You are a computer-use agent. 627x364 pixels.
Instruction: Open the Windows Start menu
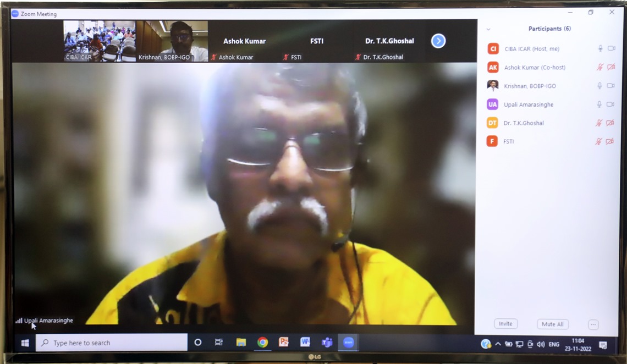pyautogui.click(x=25, y=343)
